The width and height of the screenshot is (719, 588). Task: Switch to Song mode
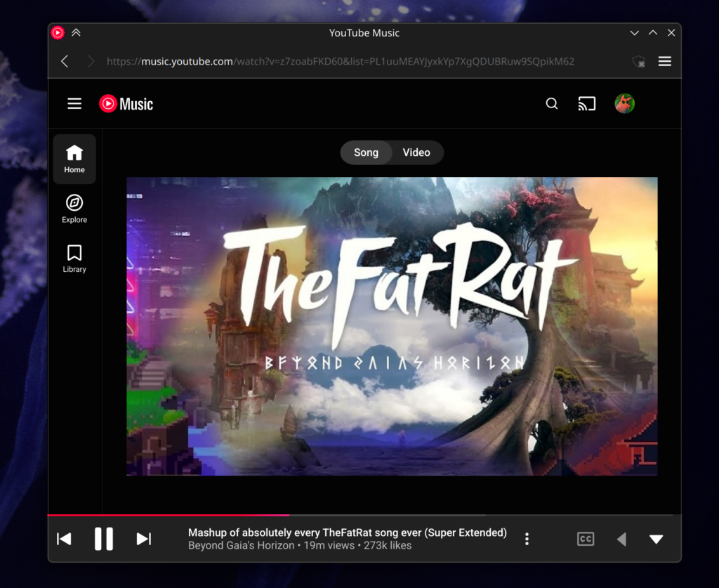pos(366,152)
